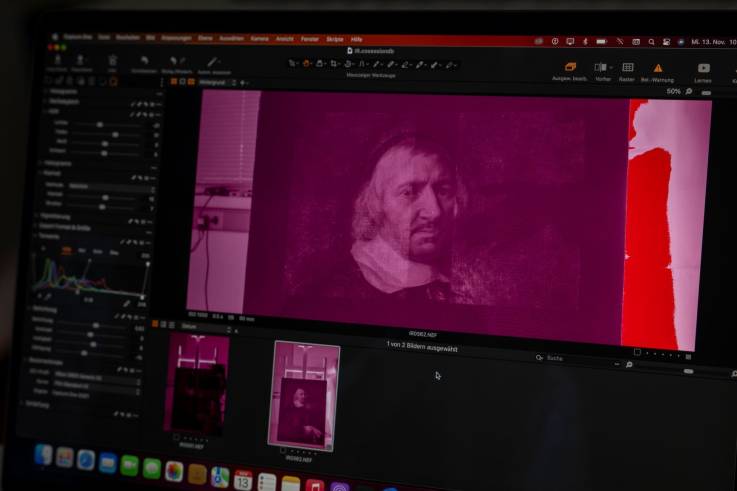Open the Hilfe menu
This screenshot has height=491, width=737.
point(356,39)
